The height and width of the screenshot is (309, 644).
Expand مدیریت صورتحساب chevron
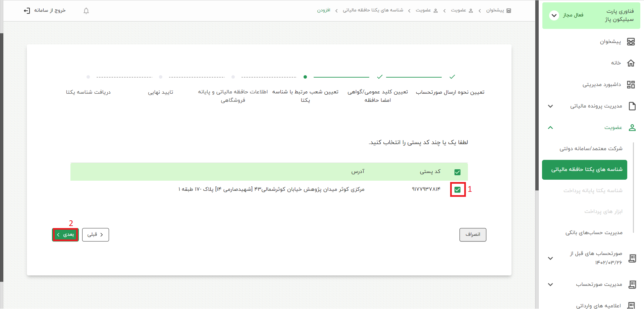click(550, 284)
